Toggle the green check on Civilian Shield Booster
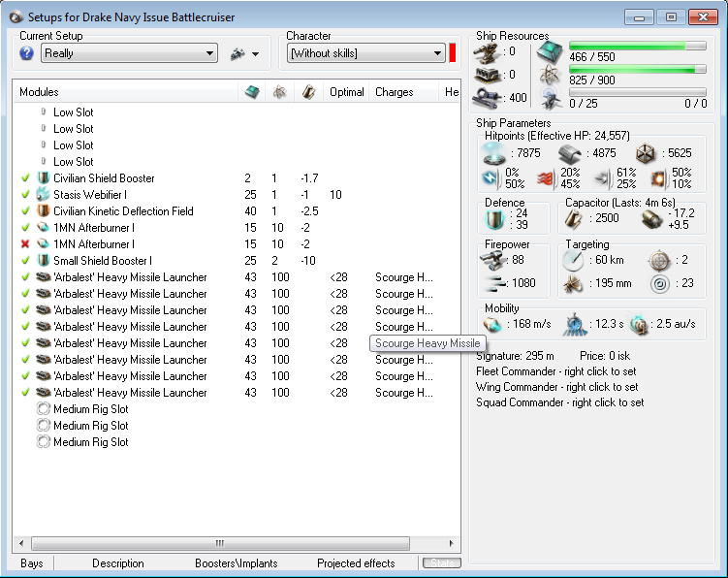 [25, 177]
